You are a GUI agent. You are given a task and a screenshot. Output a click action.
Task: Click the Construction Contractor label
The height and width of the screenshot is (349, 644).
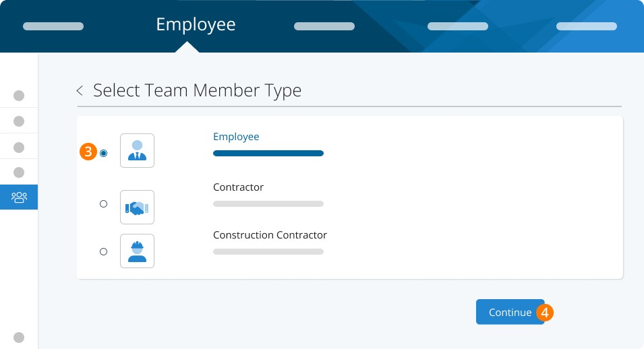click(x=270, y=235)
